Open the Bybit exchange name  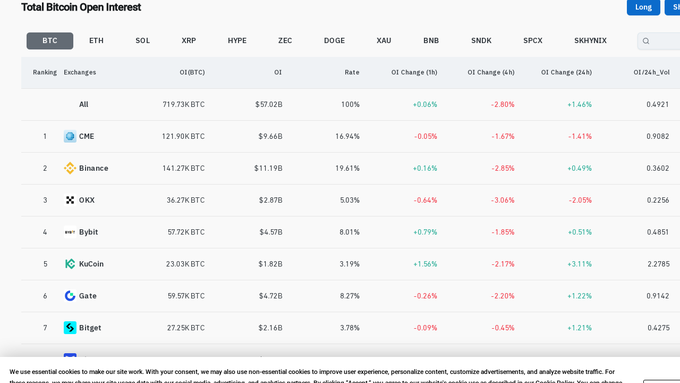[x=88, y=232]
